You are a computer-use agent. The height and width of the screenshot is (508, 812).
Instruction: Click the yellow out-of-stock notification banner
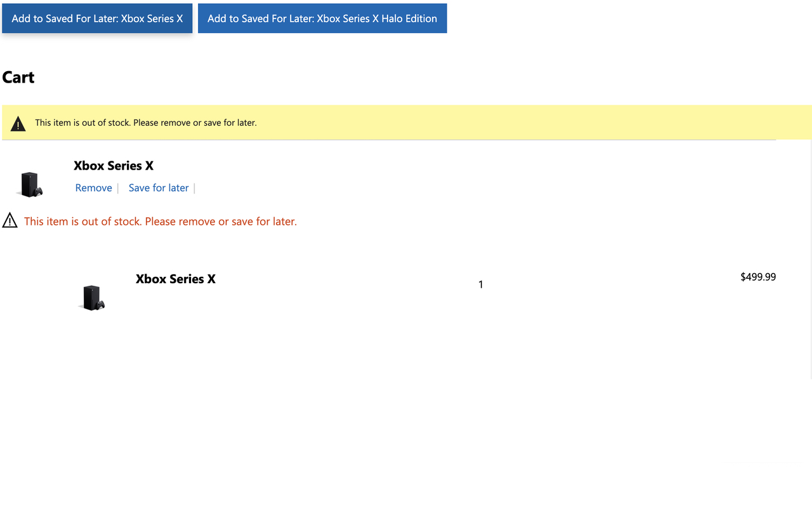[406, 122]
